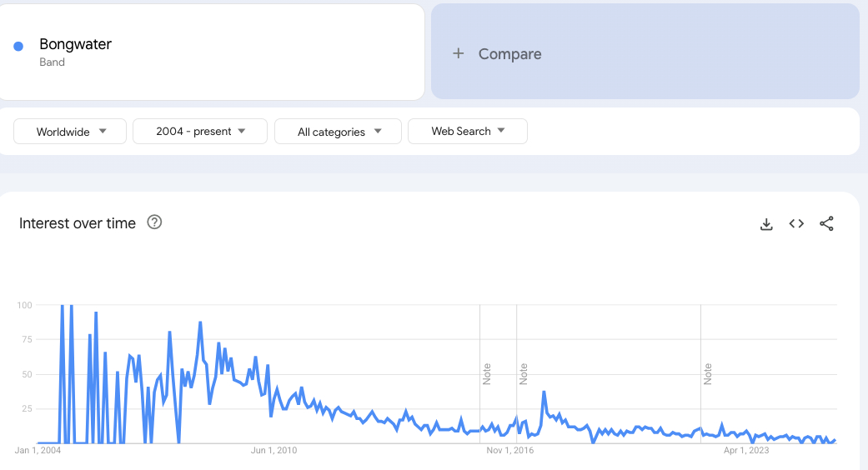Click the Nov 1, 2016 axis label
This screenshot has height=470, width=868.
(510, 451)
